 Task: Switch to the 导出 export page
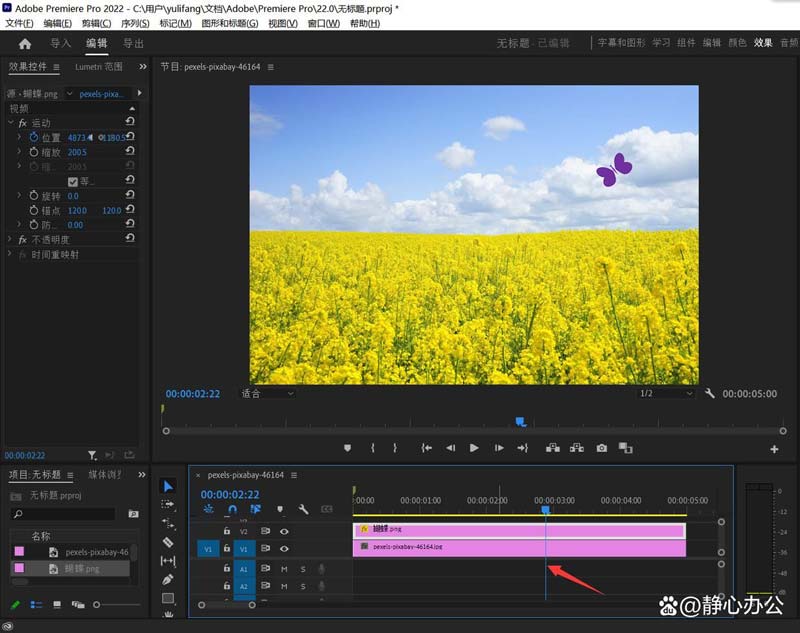tap(133, 44)
